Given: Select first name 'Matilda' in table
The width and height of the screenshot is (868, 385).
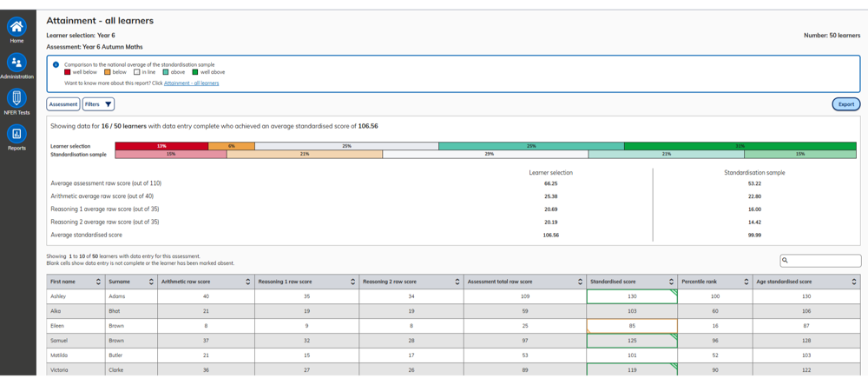Looking at the screenshot, I should (59, 355).
